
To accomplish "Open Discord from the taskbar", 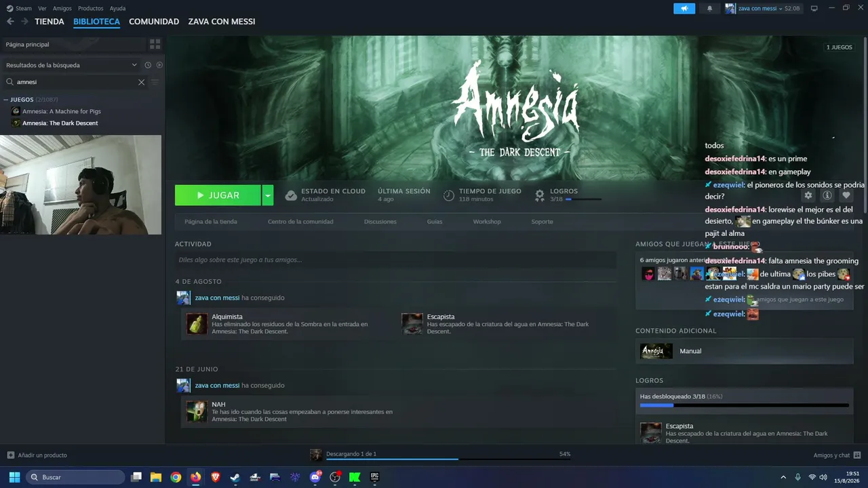I will 315,477.
